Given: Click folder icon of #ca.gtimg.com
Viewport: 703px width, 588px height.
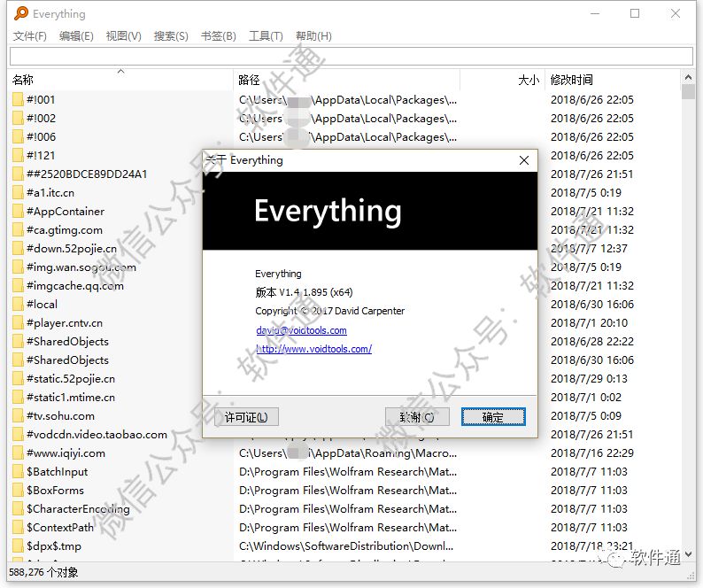Looking at the screenshot, I should click(18, 230).
